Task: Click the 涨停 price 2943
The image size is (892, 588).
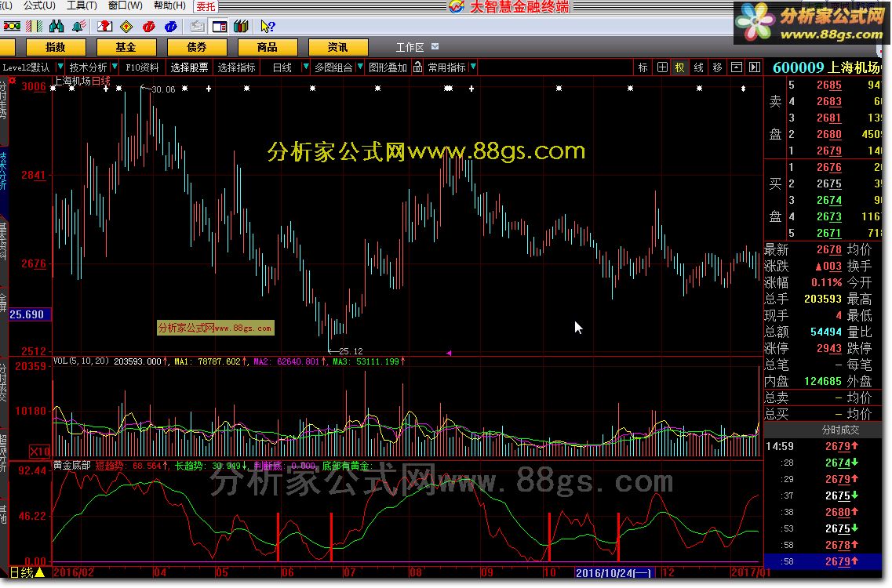Action: (829, 348)
